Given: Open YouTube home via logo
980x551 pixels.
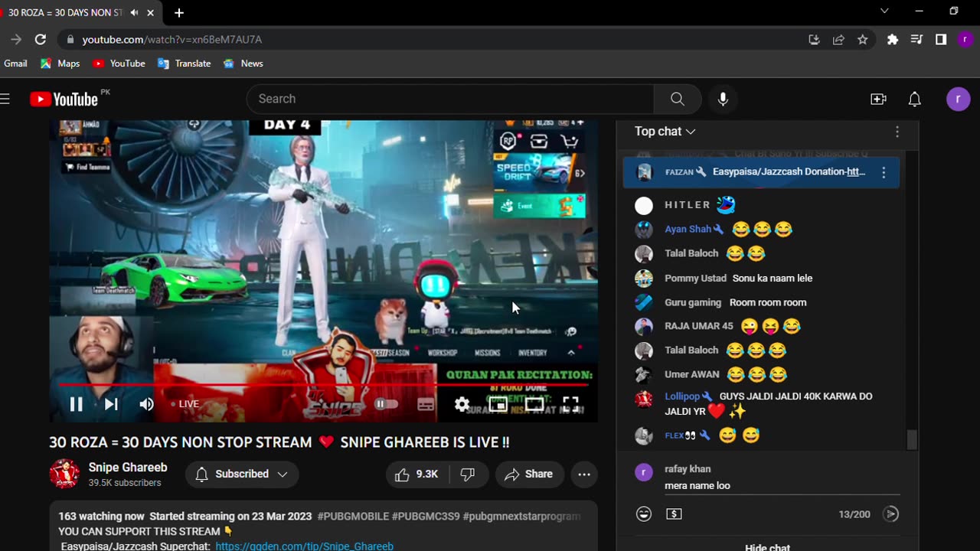Looking at the screenshot, I should (64, 99).
